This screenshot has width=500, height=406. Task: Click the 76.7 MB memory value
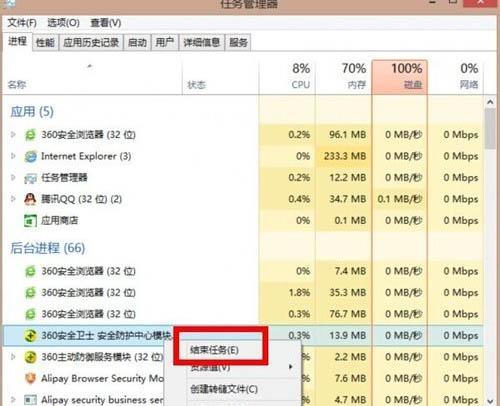coord(348,314)
